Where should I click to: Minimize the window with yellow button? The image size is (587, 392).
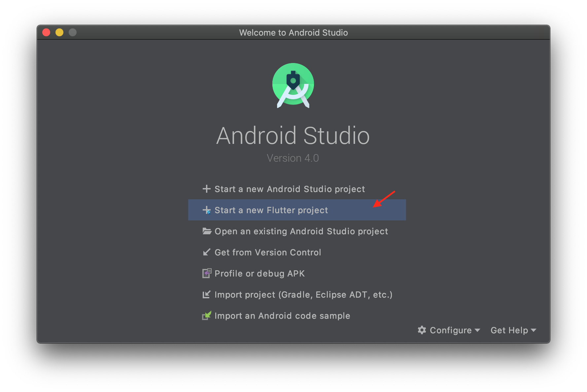click(x=59, y=32)
